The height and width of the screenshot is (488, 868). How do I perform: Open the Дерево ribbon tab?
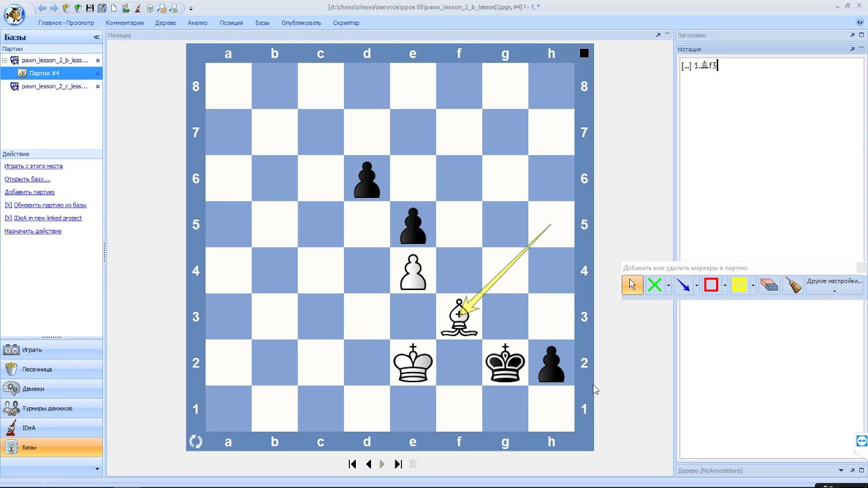(x=165, y=22)
